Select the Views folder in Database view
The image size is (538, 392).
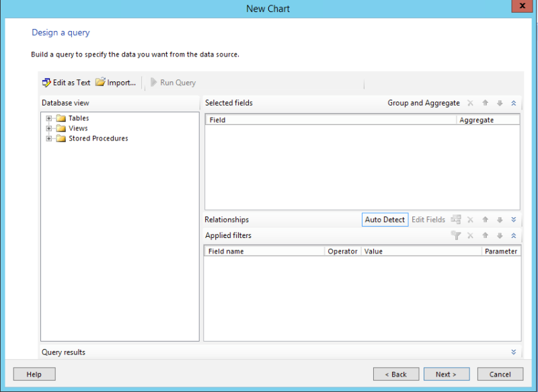77,128
